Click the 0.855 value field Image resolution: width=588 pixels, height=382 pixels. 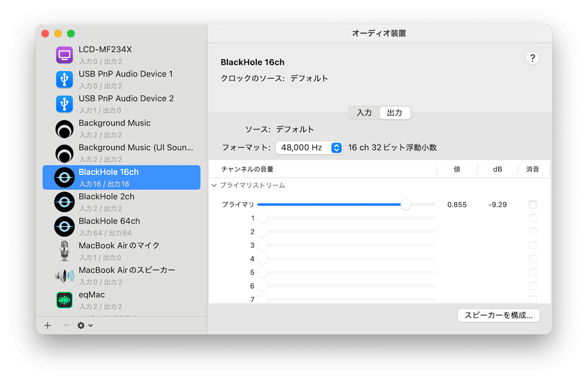pyautogui.click(x=457, y=204)
